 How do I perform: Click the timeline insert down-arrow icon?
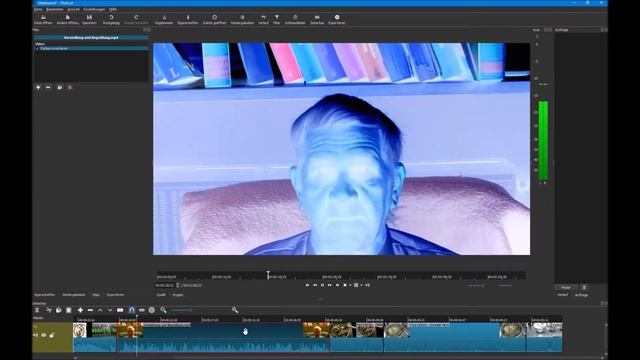click(x=110, y=310)
